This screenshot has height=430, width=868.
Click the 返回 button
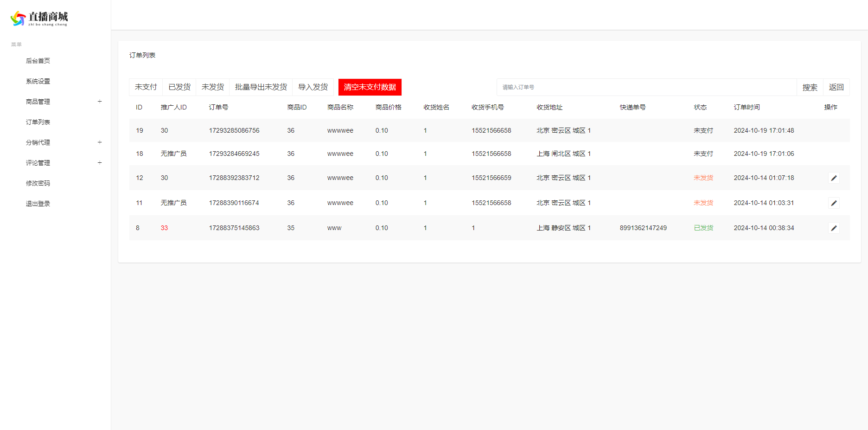tap(836, 87)
